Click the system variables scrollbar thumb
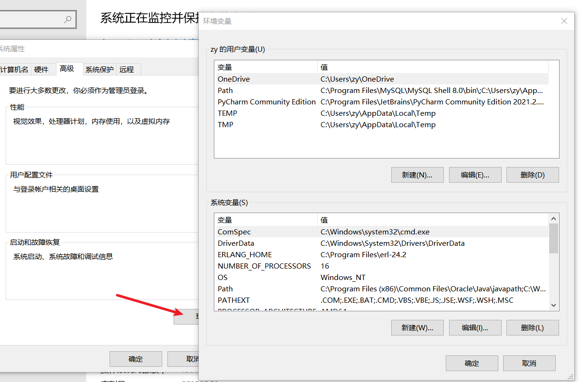The height and width of the screenshot is (382, 588). pos(553,238)
